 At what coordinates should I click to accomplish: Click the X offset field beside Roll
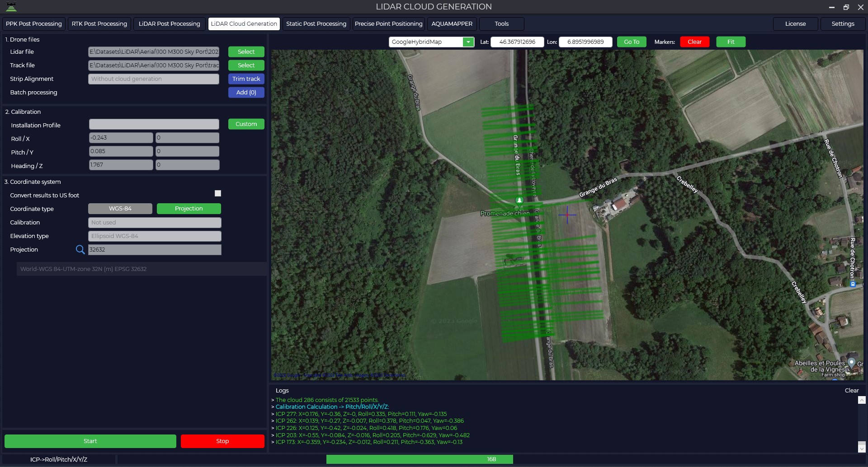point(188,138)
